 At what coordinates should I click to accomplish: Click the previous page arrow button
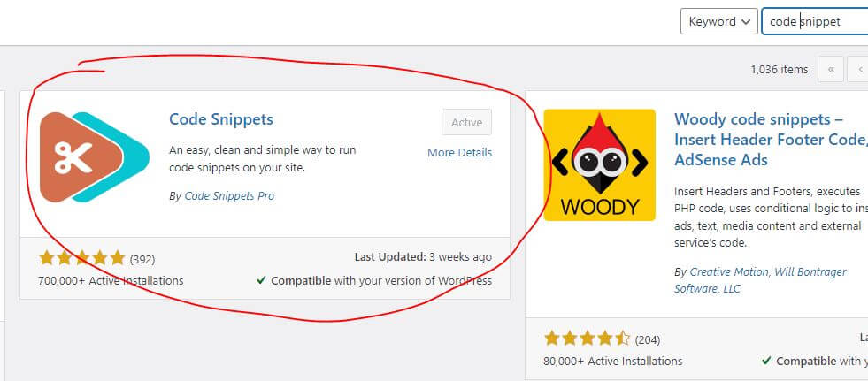tap(860, 69)
